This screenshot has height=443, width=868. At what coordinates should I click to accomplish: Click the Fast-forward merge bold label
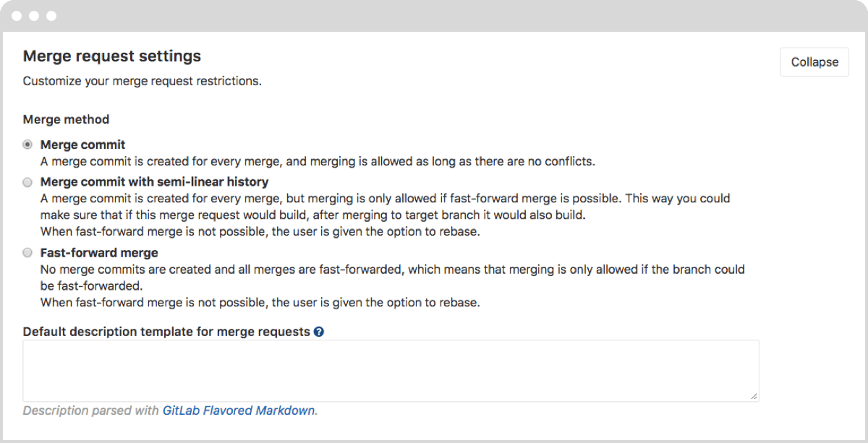[x=100, y=252]
